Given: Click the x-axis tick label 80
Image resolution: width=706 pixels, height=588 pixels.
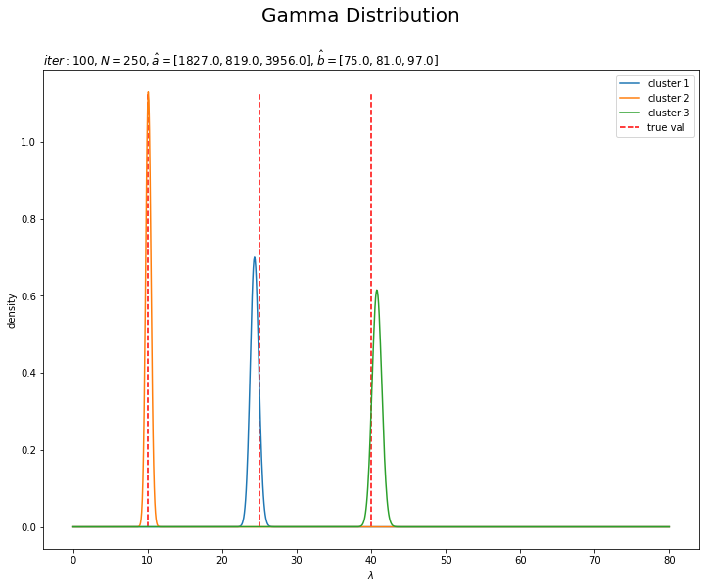Looking at the screenshot, I should (670, 560).
